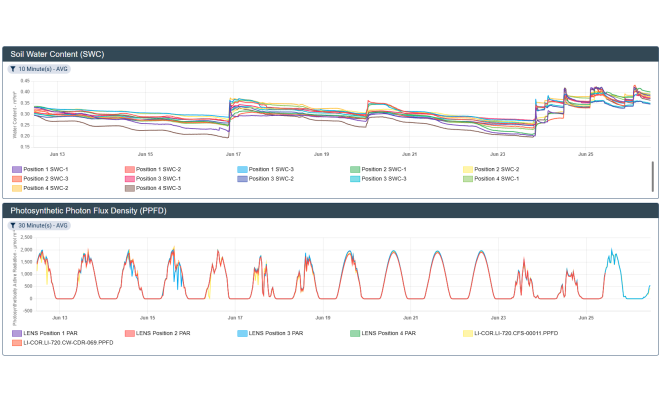Toggle LENS Position 3 PAR legend swatch
This screenshot has height=400, width=660.
point(242,333)
